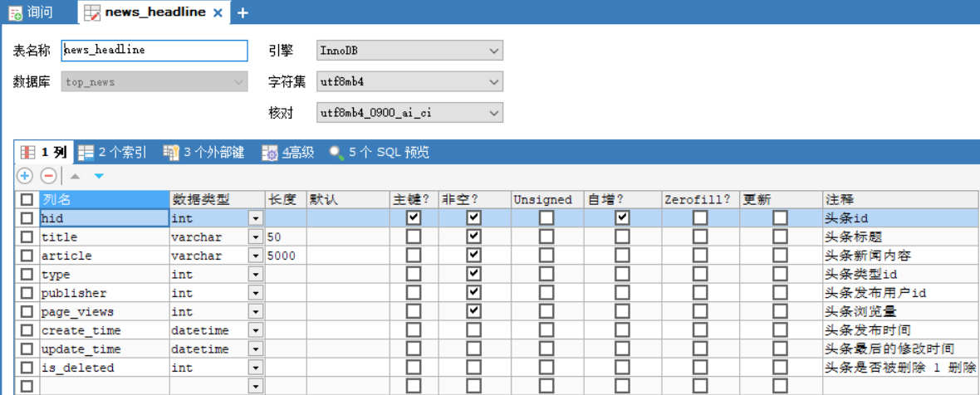The image size is (980, 395).
Task: Click the SQL 预览 magnifier icon
Action: (336, 153)
